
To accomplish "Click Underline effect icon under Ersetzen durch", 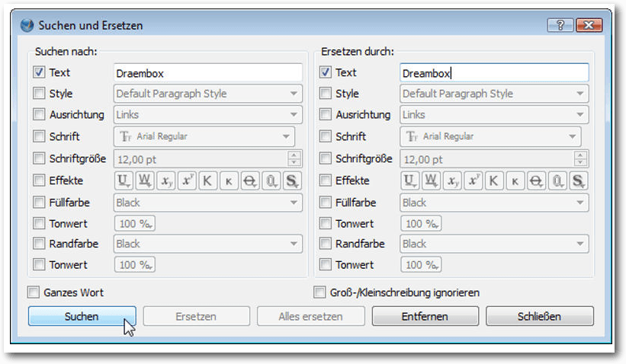I will coord(409,181).
